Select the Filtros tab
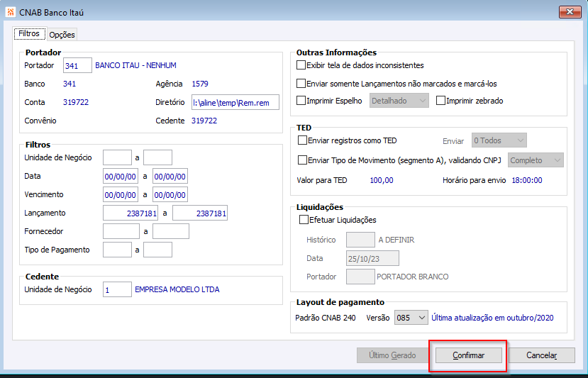Image resolution: width=588 pixels, height=378 pixels. pyautogui.click(x=29, y=33)
